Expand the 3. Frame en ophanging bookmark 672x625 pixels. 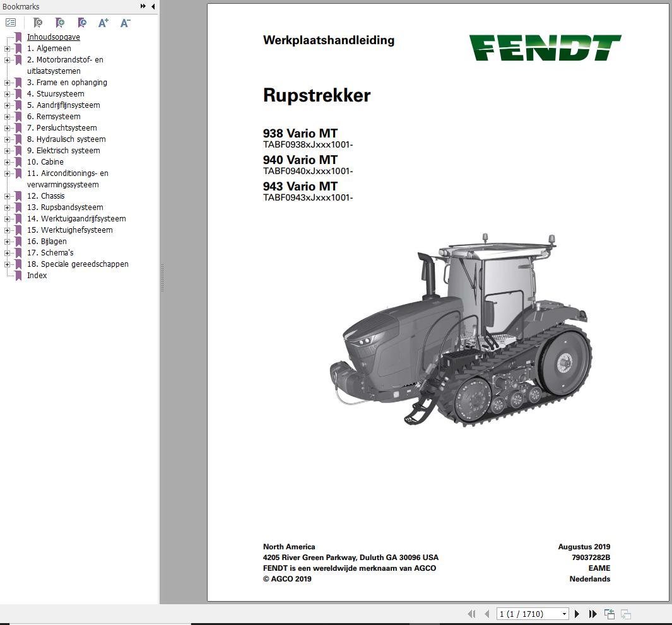(x=7, y=83)
